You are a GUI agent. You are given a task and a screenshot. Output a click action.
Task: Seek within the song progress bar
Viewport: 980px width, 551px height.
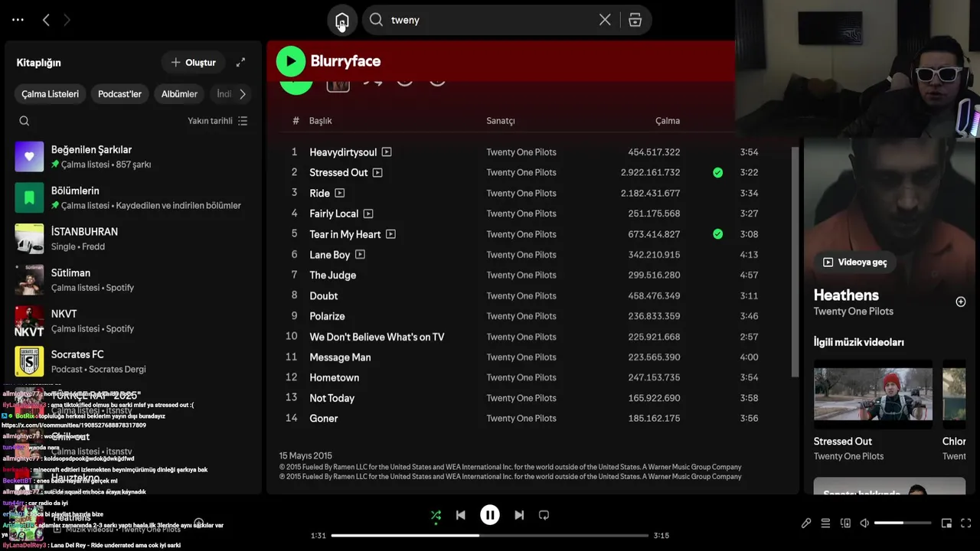click(x=490, y=536)
